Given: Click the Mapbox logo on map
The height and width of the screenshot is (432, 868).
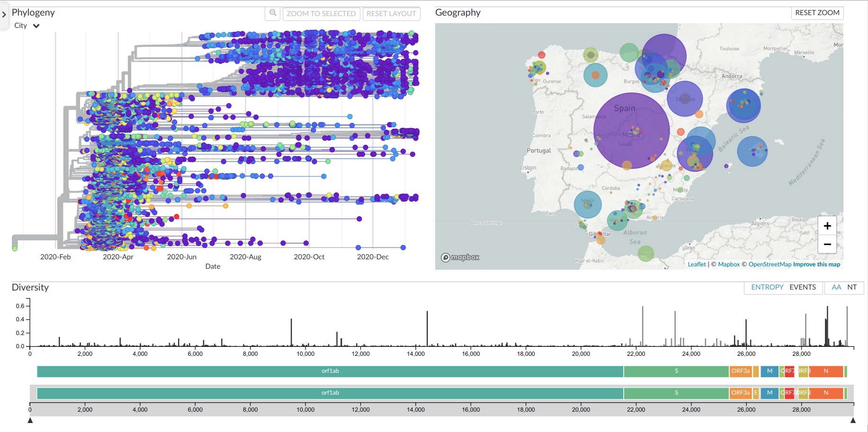Looking at the screenshot, I should (460, 257).
